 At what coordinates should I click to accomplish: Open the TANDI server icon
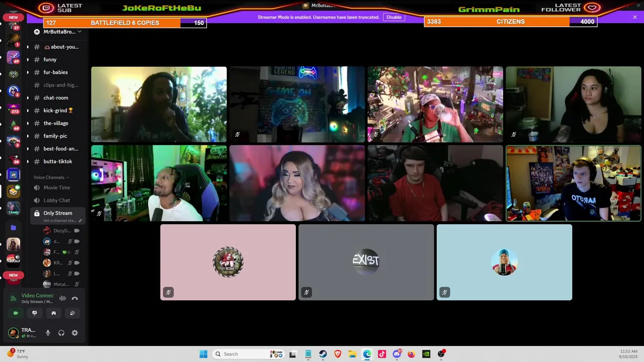click(14, 208)
